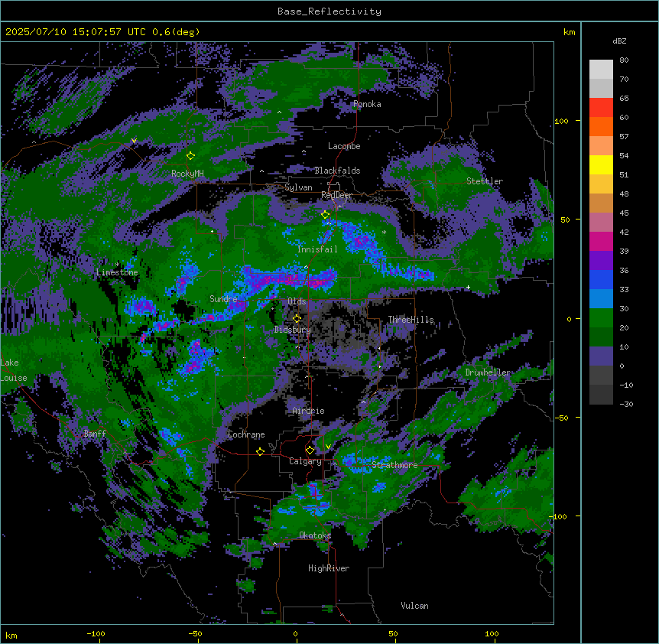
Task: Click the Base_Reflectivity title text
Action: point(329,11)
